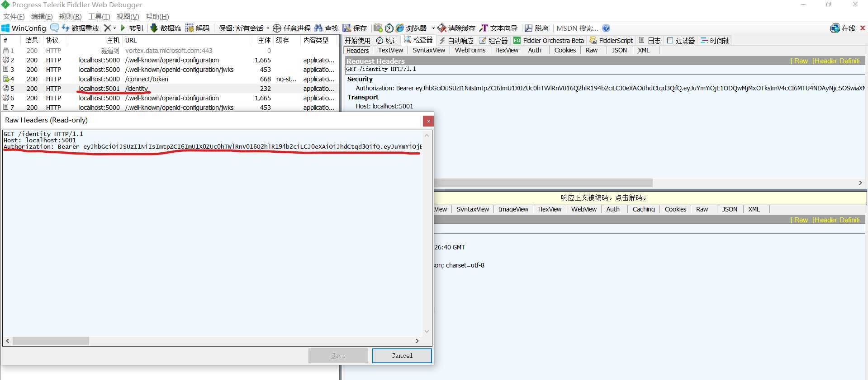
Task: Click the Raw Headers scroll right arrow
Action: (x=417, y=341)
